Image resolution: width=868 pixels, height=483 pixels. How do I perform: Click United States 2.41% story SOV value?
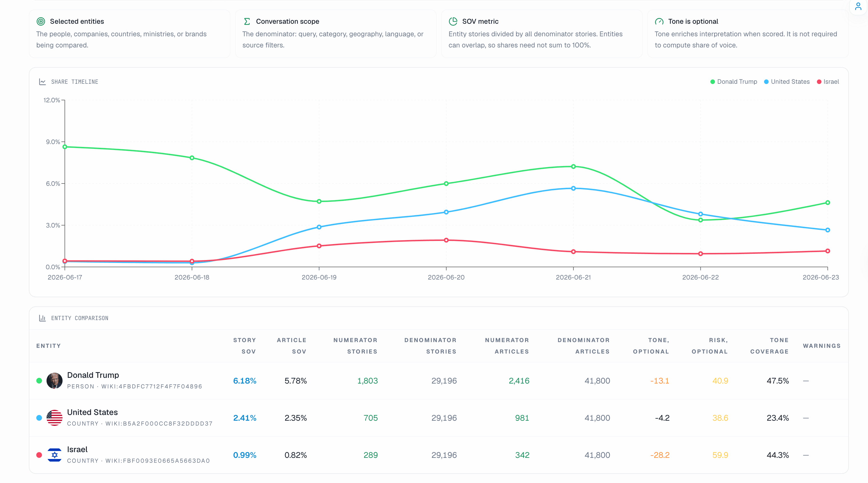point(245,418)
